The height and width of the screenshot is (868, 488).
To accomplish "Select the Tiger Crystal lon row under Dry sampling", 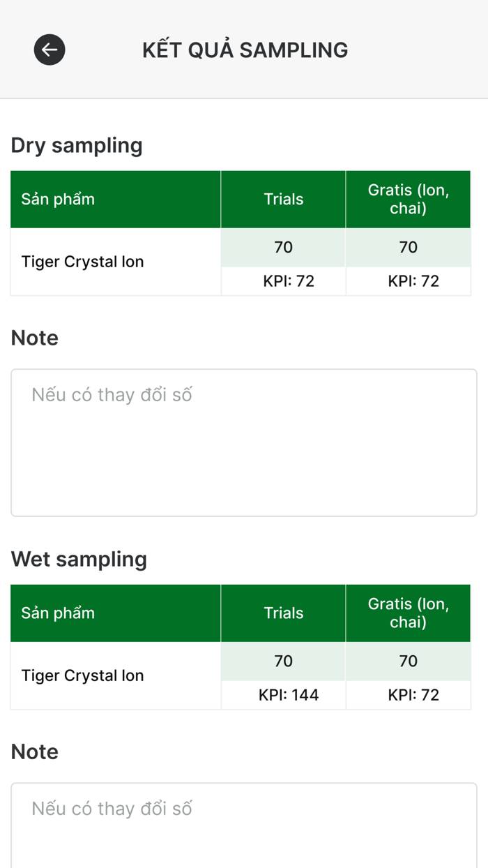I will coord(83,262).
